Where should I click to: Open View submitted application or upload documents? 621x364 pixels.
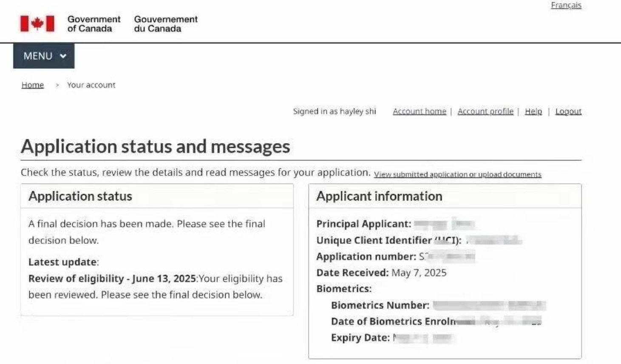pyautogui.click(x=458, y=175)
